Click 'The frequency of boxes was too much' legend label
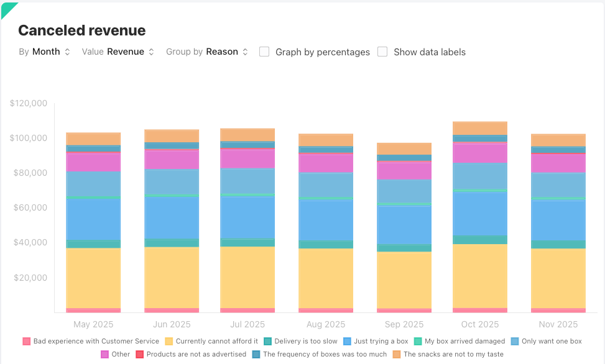 pos(325,354)
